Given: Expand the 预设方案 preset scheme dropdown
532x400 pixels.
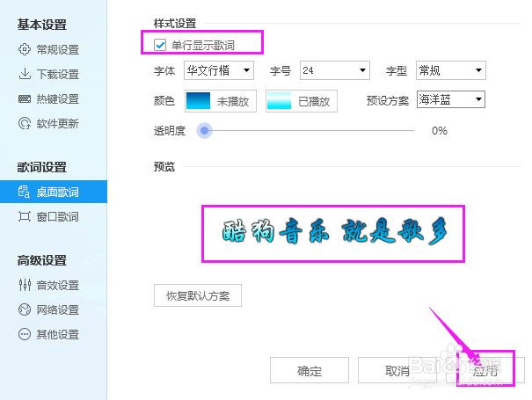Looking at the screenshot, I should [x=451, y=100].
